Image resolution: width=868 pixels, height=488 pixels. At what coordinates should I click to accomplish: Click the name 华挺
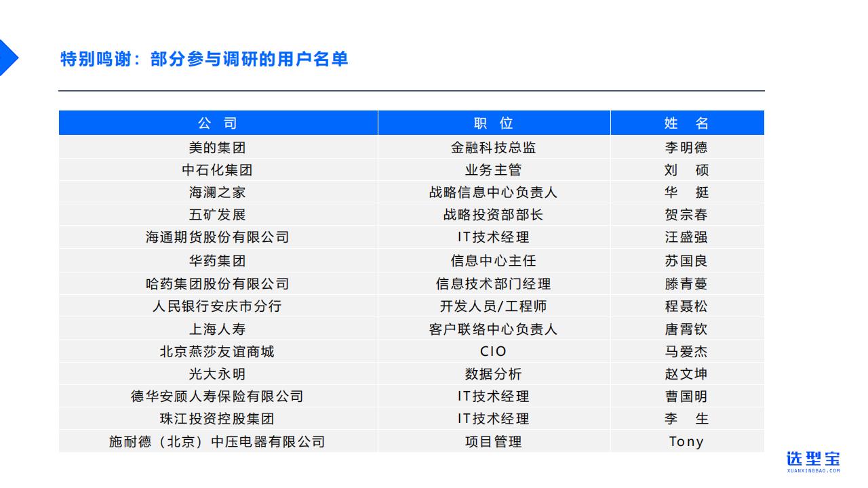tap(687, 192)
